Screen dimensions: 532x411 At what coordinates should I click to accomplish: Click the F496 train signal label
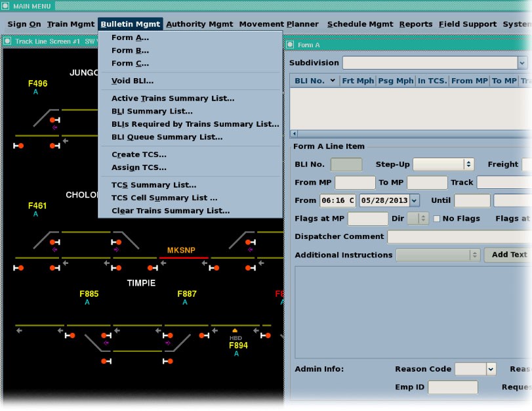(37, 83)
